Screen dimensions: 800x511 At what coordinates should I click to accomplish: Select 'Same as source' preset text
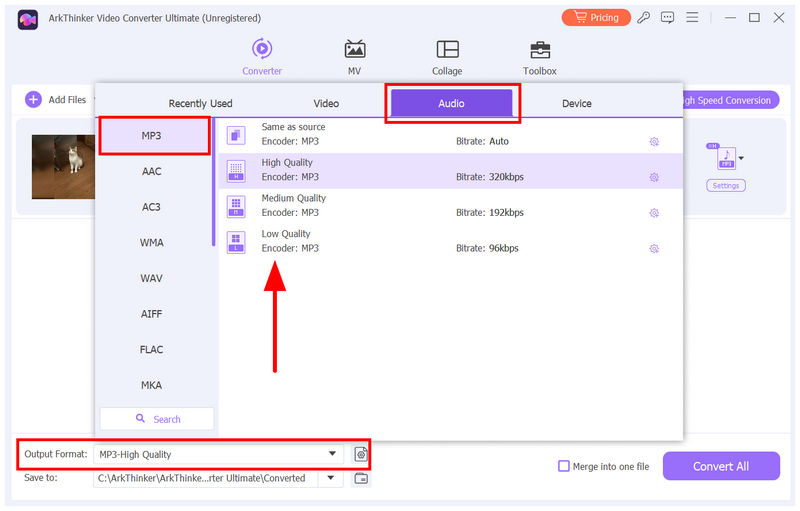tap(293, 127)
